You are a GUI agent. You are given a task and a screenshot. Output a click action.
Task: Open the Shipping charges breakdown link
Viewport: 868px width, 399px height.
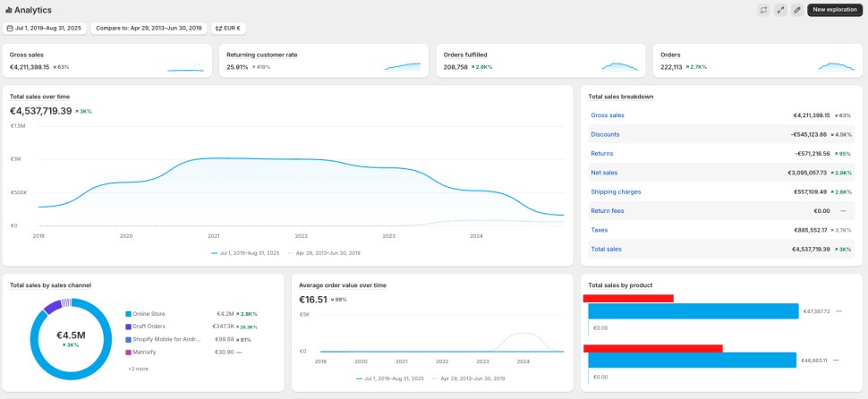tap(616, 191)
